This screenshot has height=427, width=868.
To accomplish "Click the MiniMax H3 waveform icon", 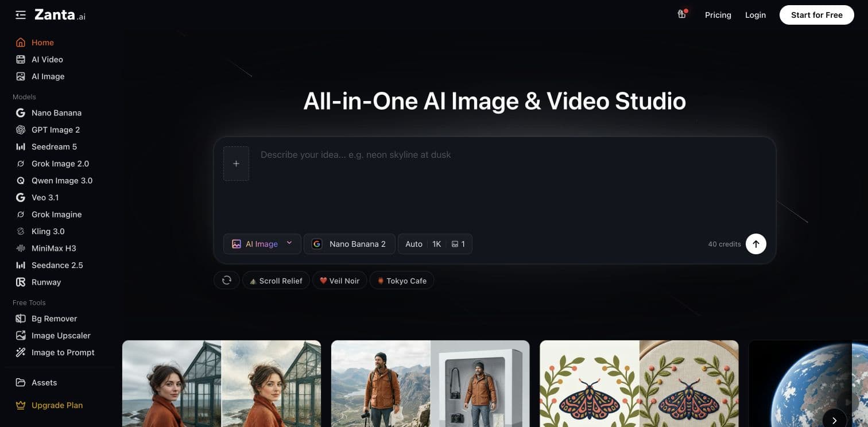I will tap(21, 249).
